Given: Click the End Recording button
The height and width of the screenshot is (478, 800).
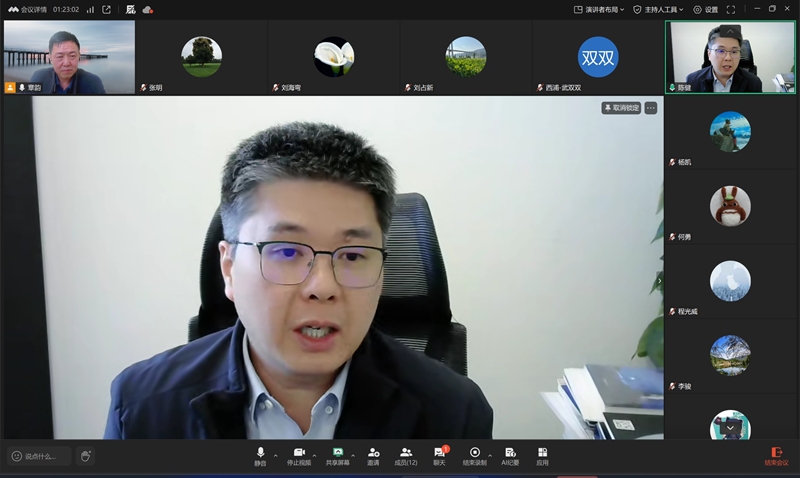Looking at the screenshot, I should pos(475,456).
